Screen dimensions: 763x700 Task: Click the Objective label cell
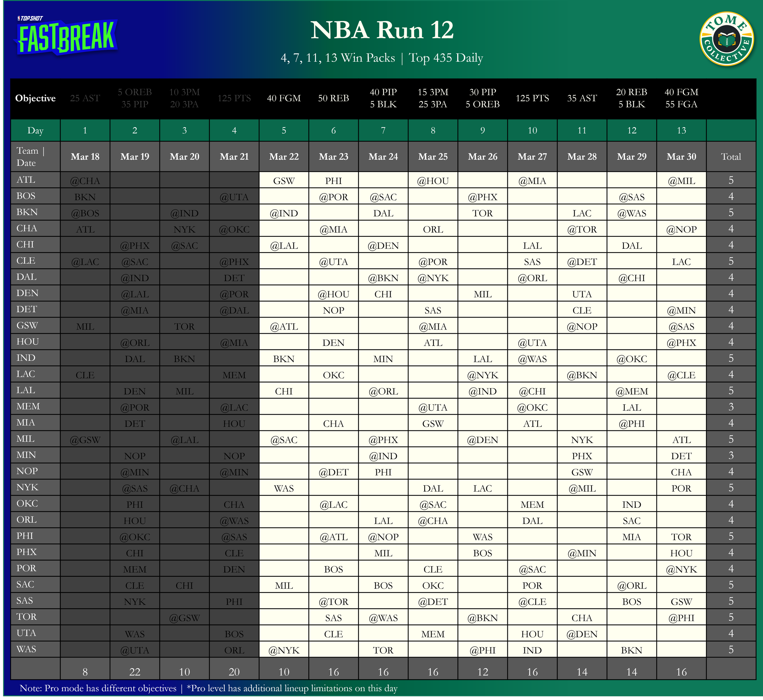click(x=35, y=98)
